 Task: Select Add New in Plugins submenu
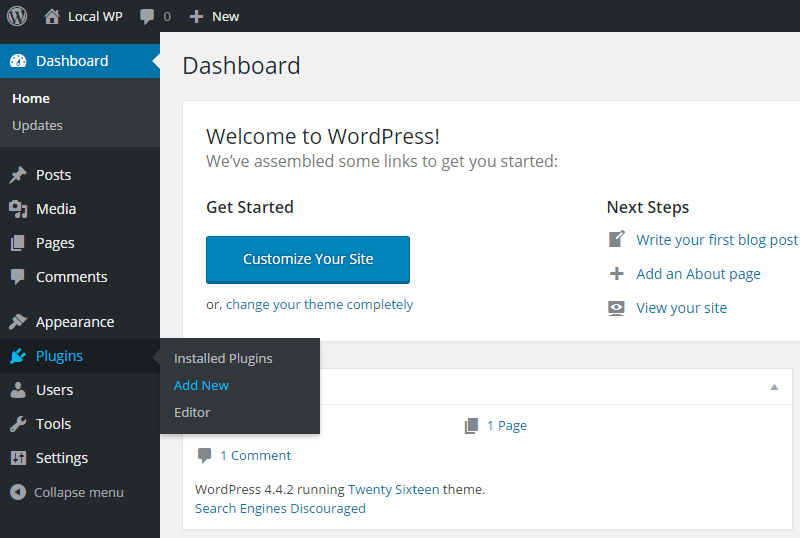point(201,385)
